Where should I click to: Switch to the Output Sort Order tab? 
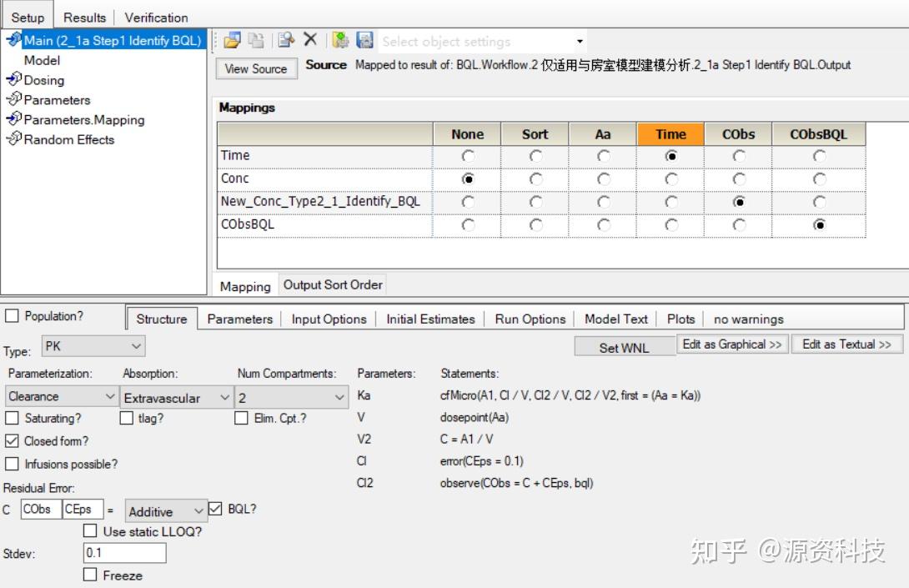[x=332, y=284]
